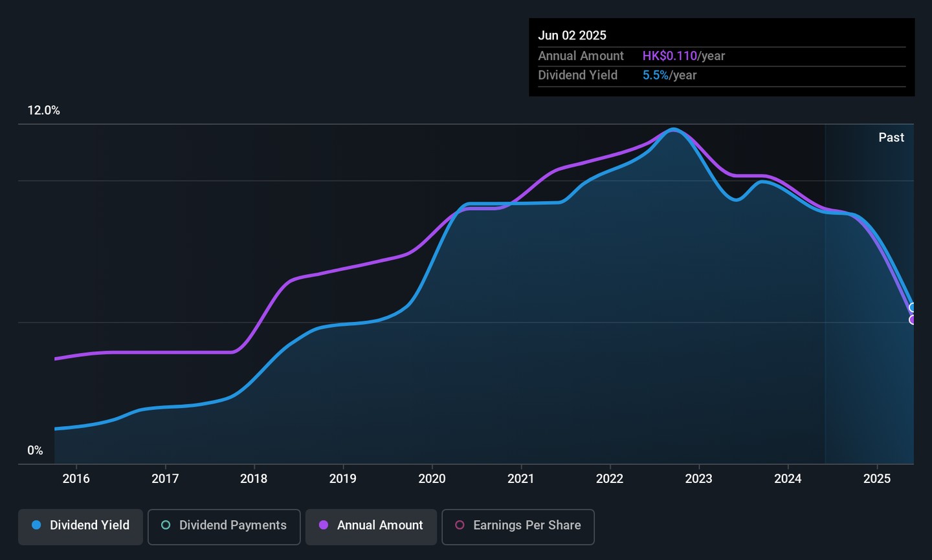Select the 2016 x-axis label

click(x=76, y=479)
